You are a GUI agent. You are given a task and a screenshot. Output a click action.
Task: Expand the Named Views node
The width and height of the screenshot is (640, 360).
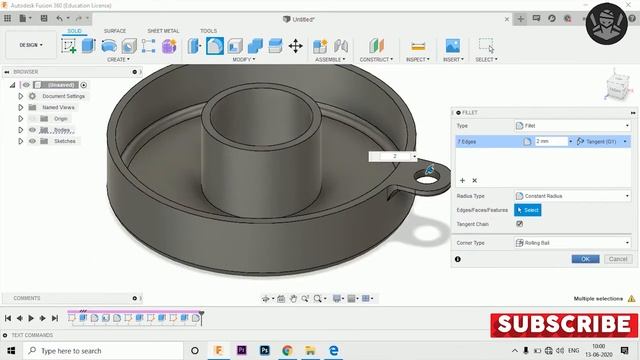20,107
